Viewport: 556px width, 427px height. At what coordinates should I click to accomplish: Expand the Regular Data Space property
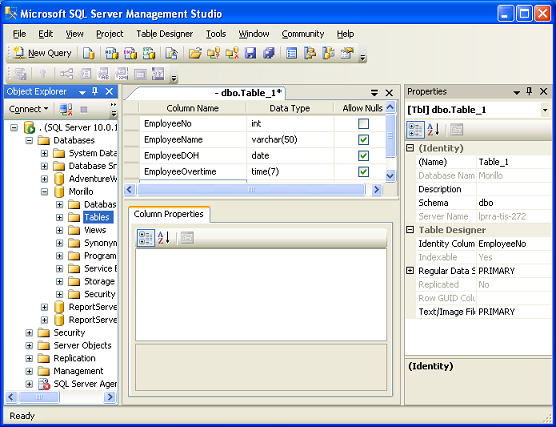(410, 271)
